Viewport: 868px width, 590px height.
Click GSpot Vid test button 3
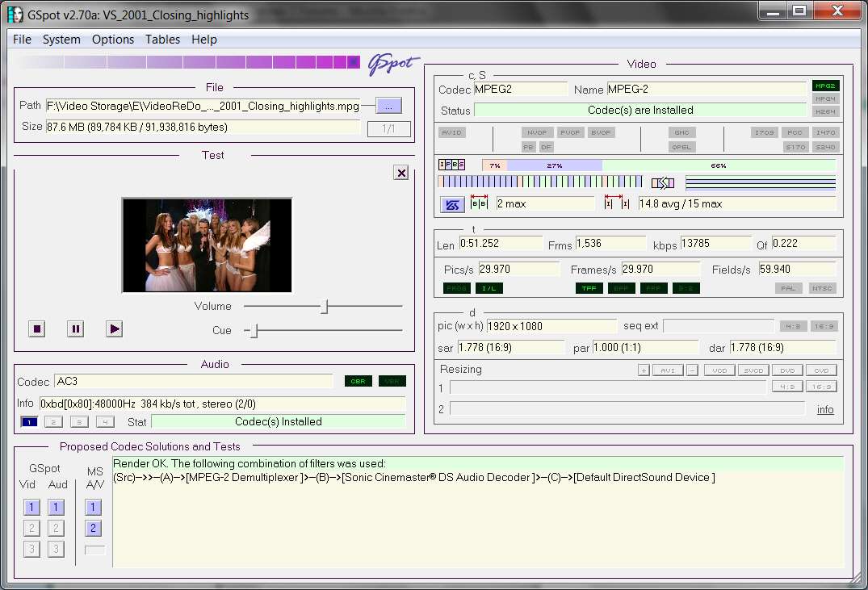coord(31,549)
